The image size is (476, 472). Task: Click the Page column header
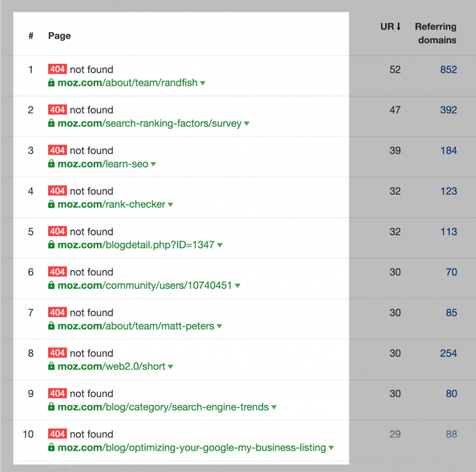click(59, 36)
